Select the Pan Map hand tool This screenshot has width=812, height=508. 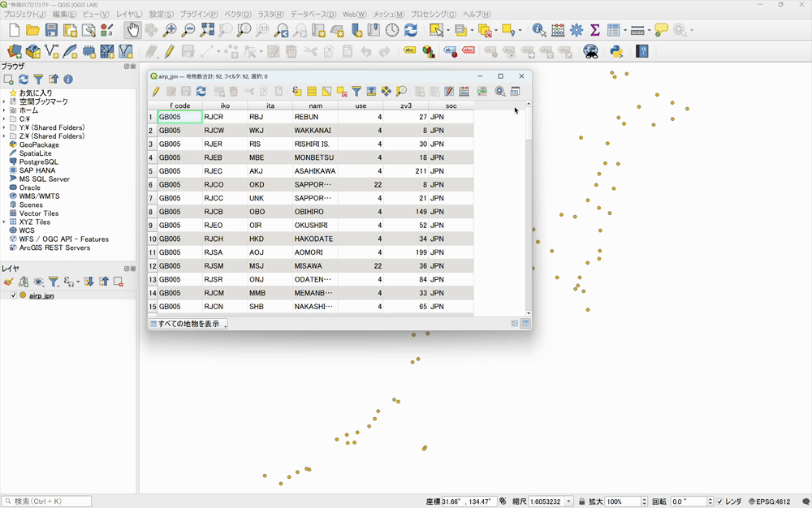click(133, 30)
